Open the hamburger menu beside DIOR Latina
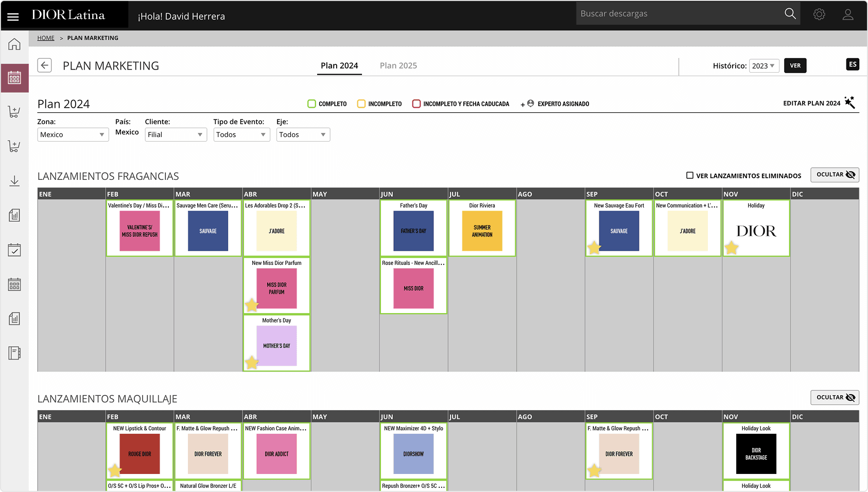This screenshot has height=492, width=868. pyautogui.click(x=13, y=15)
